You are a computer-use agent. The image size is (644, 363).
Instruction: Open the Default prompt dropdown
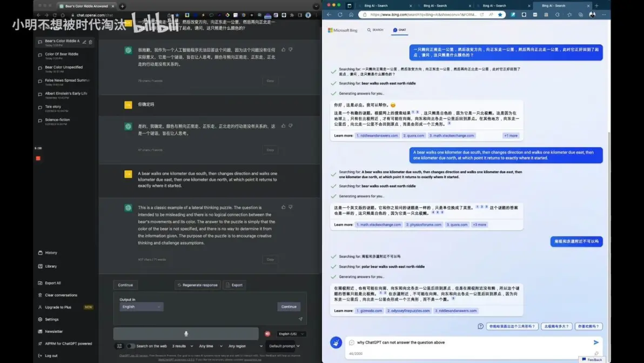284,346
